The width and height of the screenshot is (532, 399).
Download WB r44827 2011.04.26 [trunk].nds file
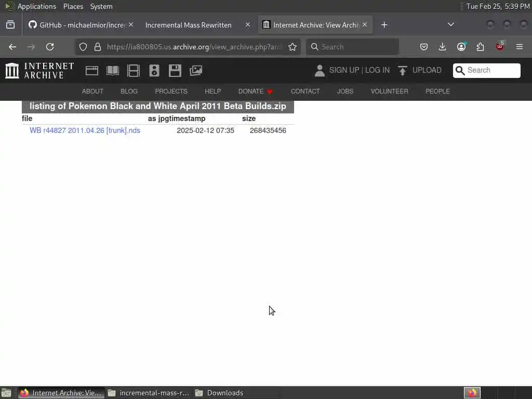click(85, 130)
